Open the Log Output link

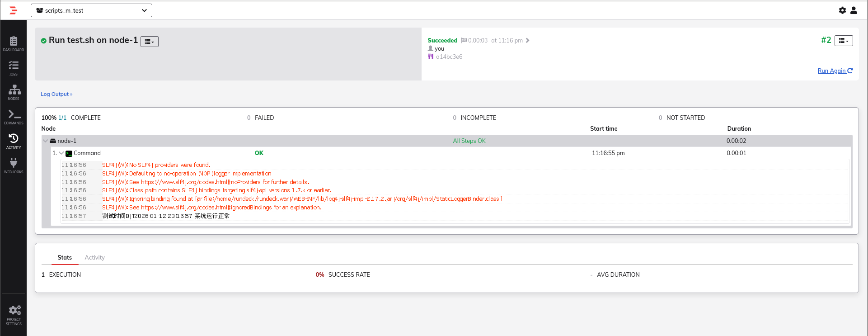(x=56, y=94)
